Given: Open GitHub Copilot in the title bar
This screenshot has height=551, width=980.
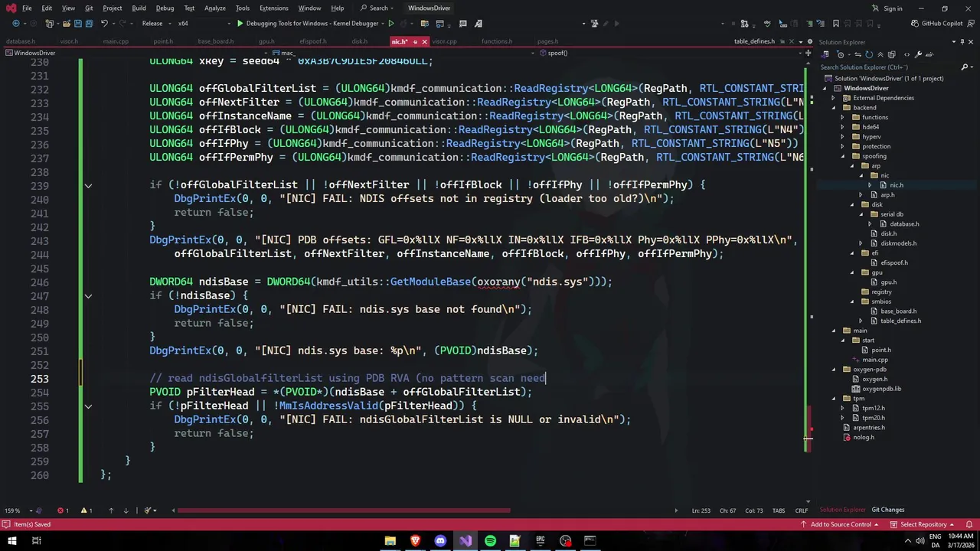Looking at the screenshot, I should click(936, 24).
